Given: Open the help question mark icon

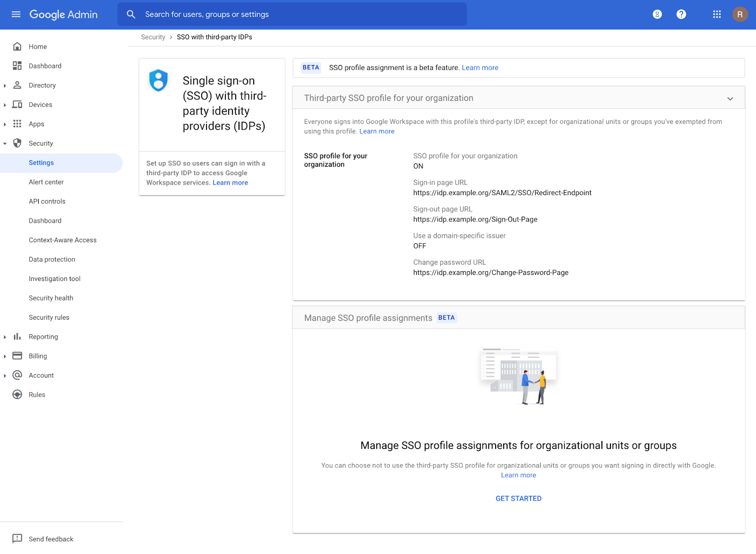Looking at the screenshot, I should pyautogui.click(x=681, y=14).
